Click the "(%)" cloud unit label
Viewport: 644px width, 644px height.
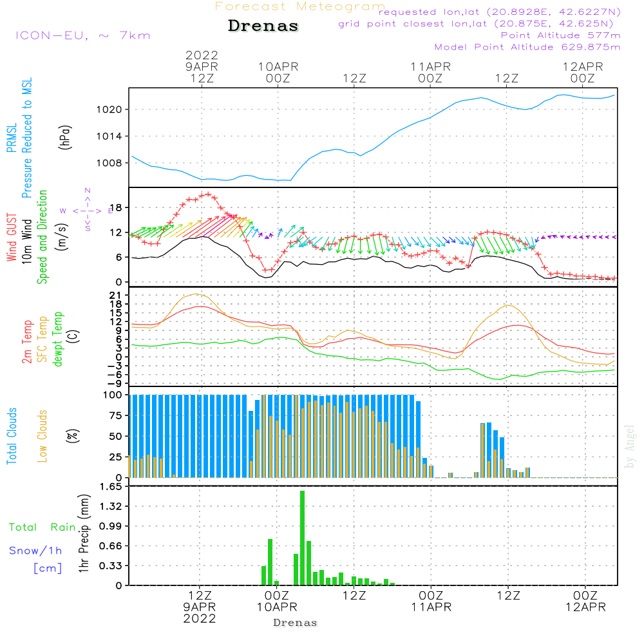click(73, 436)
